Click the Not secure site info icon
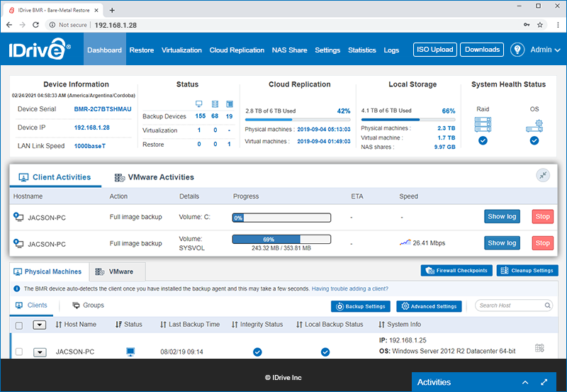Screen dimensions: 567x392 (52, 25)
